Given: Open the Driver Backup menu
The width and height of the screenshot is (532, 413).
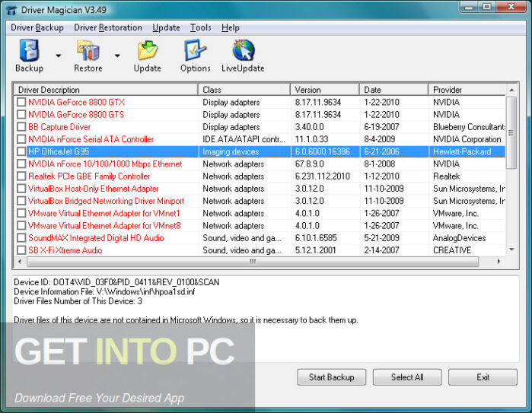Looking at the screenshot, I should tap(37, 27).
